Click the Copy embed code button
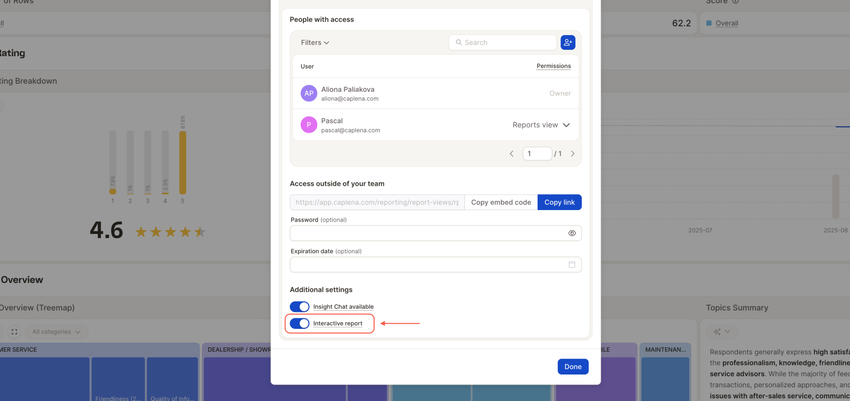The width and height of the screenshot is (850, 401). click(x=501, y=202)
